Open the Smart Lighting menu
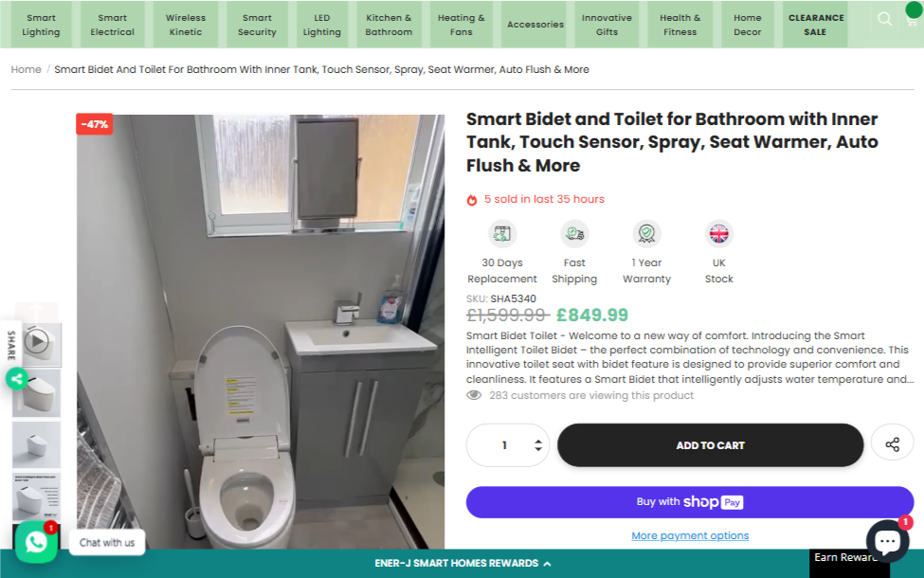Image resolution: width=924 pixels, height=578 pixels. click(42, 25)
